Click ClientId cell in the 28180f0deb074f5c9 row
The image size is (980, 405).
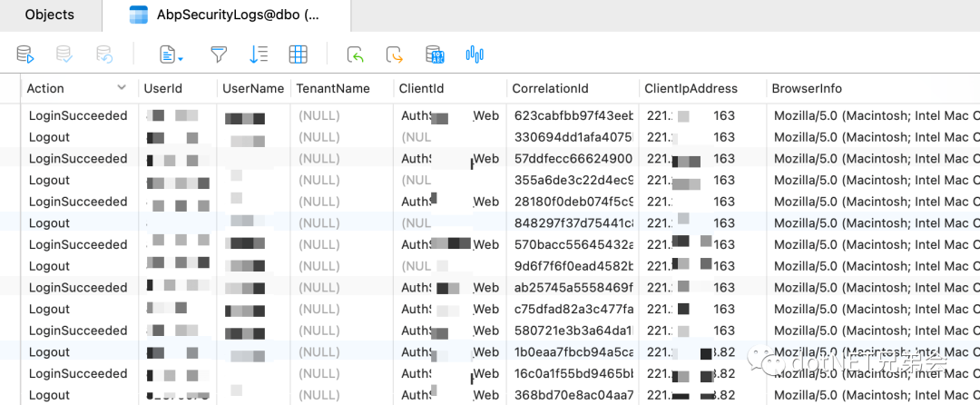(450, 202)
